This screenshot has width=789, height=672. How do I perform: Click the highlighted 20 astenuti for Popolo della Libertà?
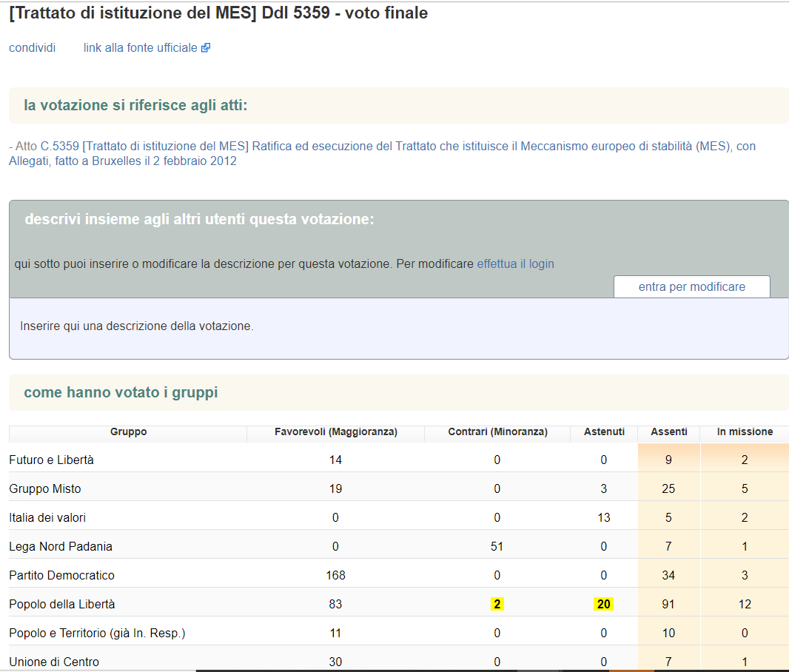[x=604, y=604]
